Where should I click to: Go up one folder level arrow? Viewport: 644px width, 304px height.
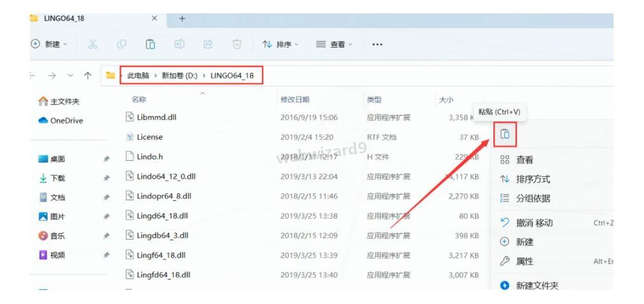point(88,76)
